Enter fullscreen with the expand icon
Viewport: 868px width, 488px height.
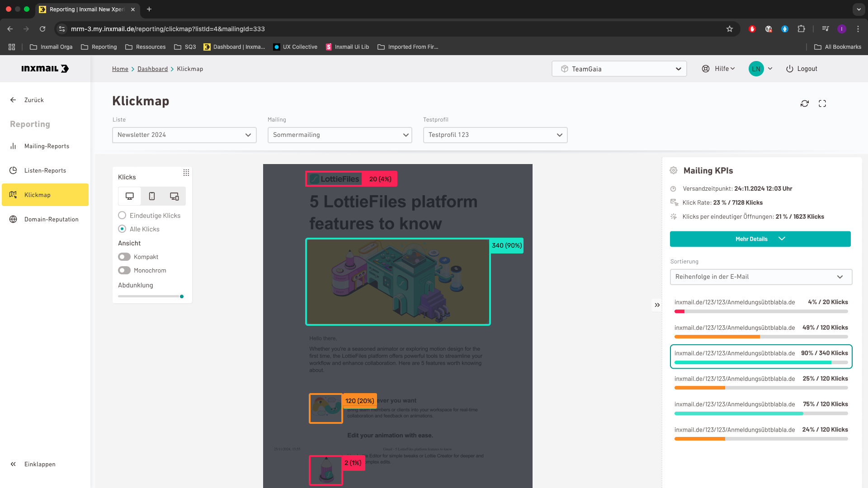822,103
